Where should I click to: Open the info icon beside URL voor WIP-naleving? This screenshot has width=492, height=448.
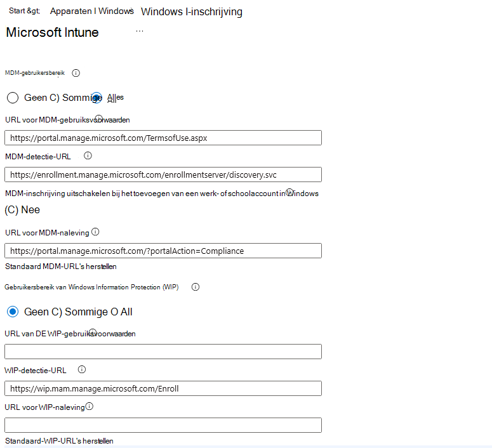point(90,407)
